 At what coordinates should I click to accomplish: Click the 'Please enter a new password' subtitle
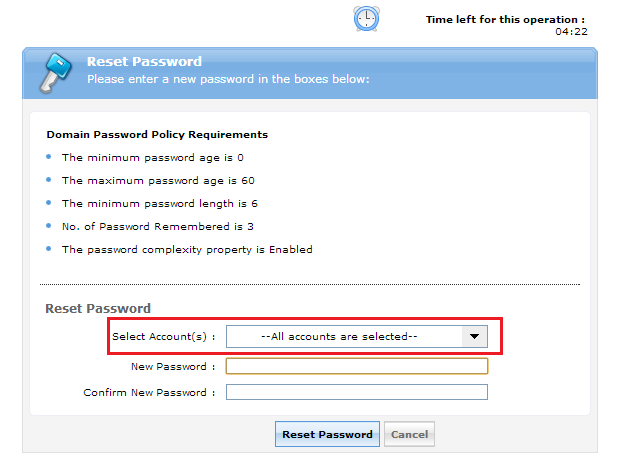click(x=228, y=77)
